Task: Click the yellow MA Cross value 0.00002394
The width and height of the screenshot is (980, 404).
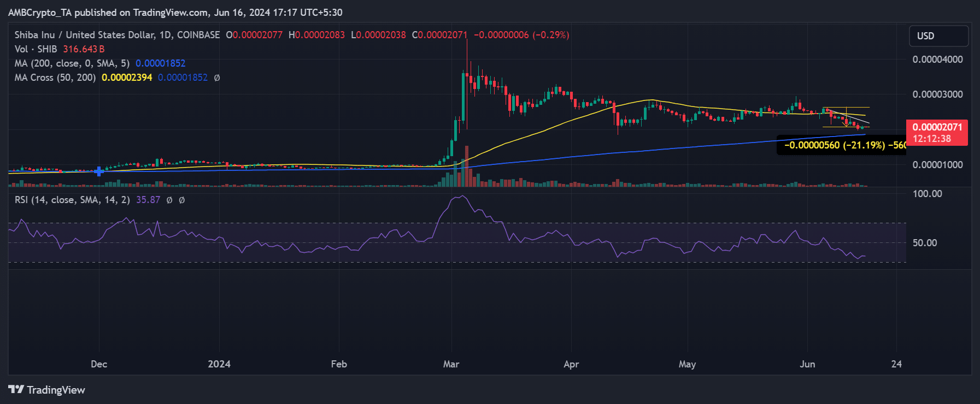Action: click(x=127, y=78)
